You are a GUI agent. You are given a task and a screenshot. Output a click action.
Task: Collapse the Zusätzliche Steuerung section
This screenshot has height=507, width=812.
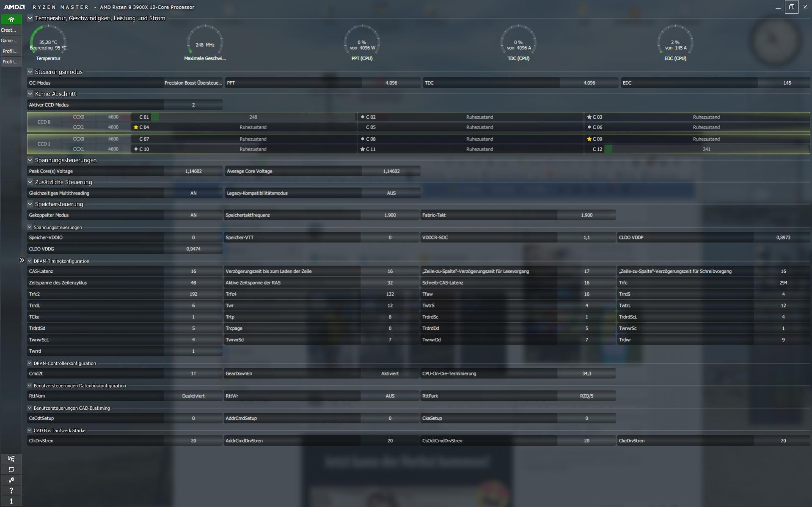click(30, 182)
